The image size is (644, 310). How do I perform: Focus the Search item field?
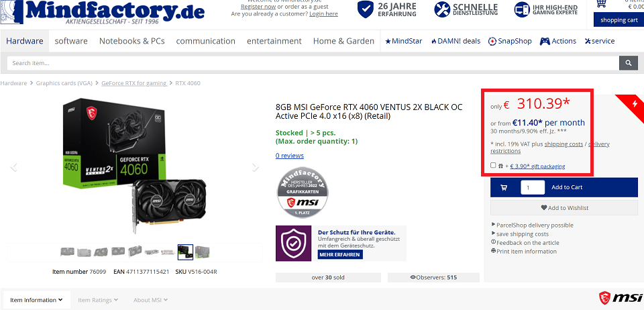click(x=313, y=63)
